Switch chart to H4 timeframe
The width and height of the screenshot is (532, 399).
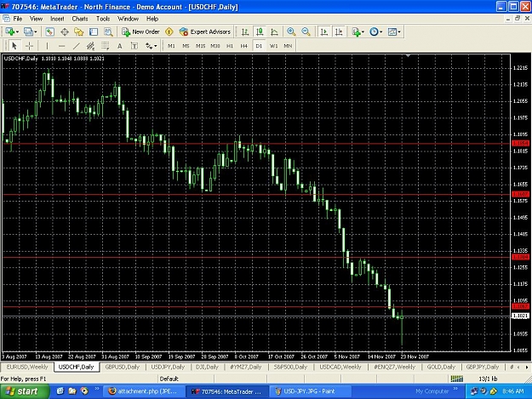[244, 46]
